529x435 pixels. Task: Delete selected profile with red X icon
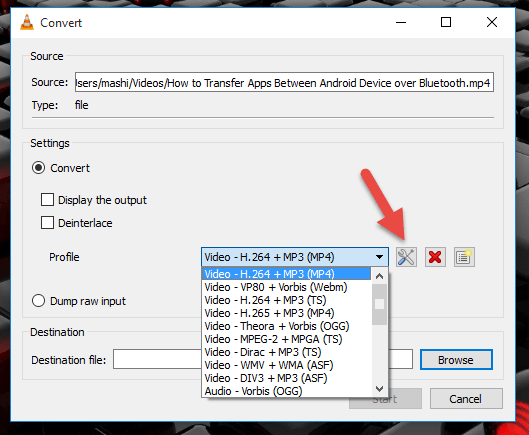(435, 257)
